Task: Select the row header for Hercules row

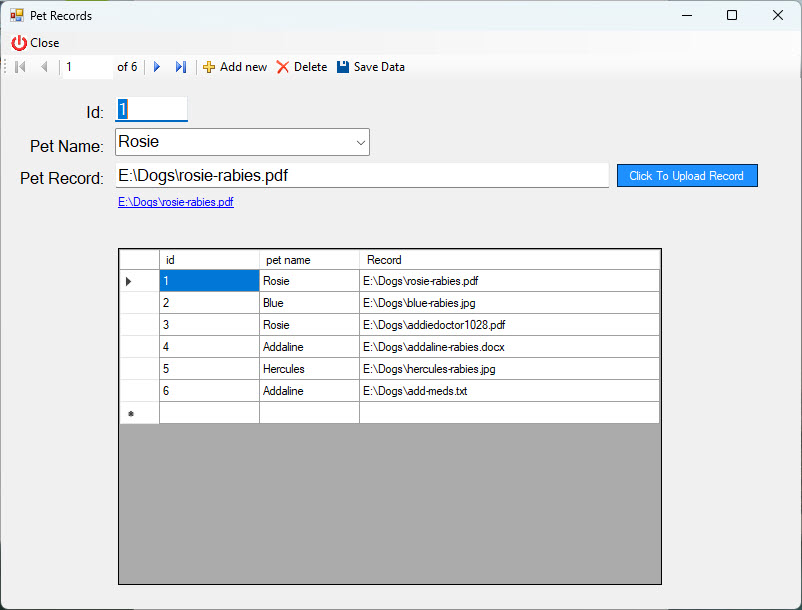Action: (x=139, y=369)
